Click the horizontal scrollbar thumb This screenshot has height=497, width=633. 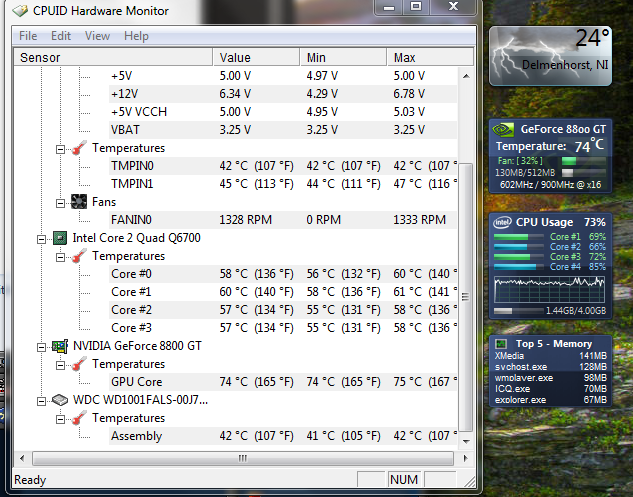[x=243, y=459]
